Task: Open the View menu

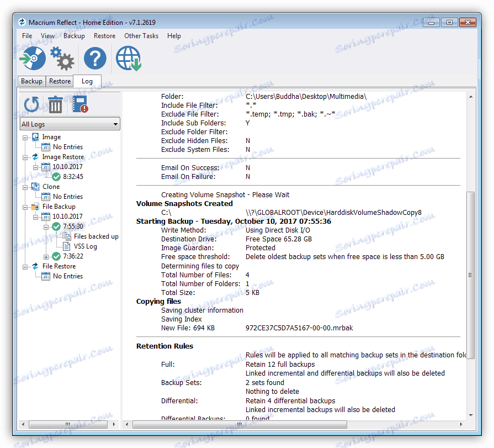Action: 47,36
